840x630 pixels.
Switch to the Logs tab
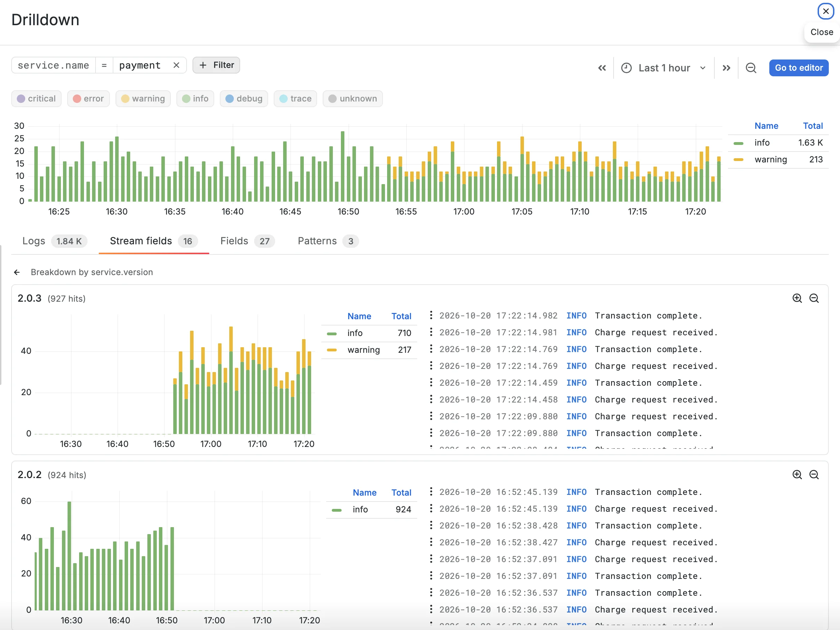(54, 241)
